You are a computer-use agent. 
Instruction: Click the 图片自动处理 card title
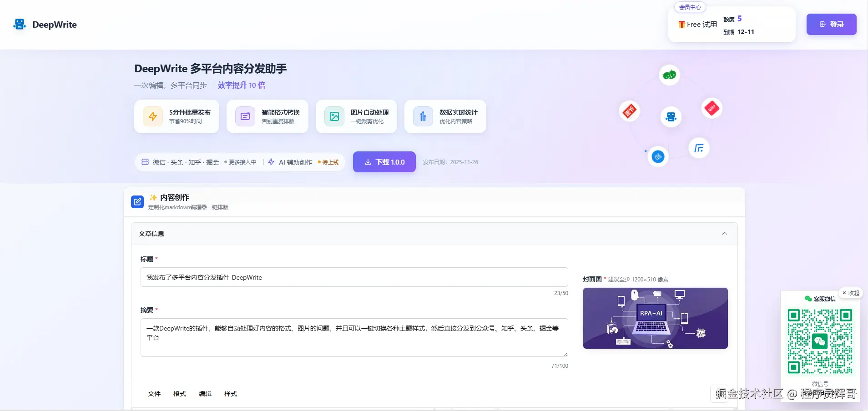[370, 112]
